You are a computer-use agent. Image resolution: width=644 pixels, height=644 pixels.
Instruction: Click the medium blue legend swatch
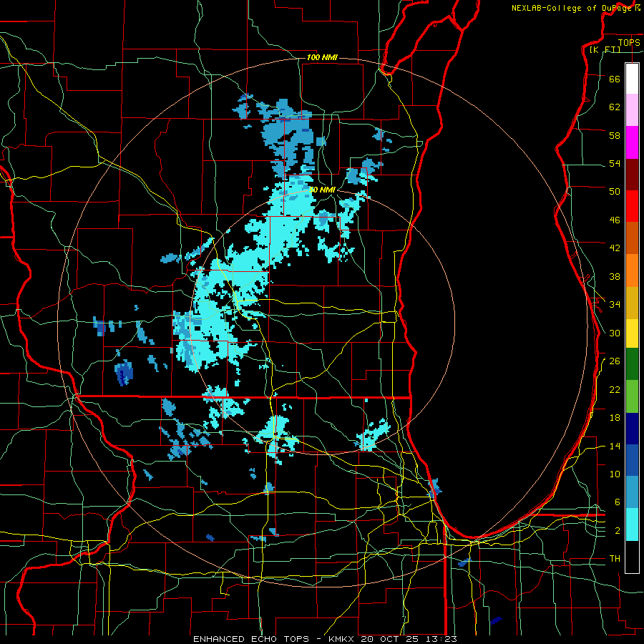[632, 460]
